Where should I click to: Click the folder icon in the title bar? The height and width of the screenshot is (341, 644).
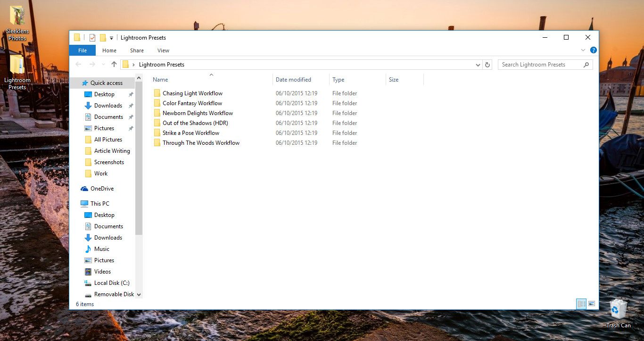pyautogui.click(x=77, y=38)
